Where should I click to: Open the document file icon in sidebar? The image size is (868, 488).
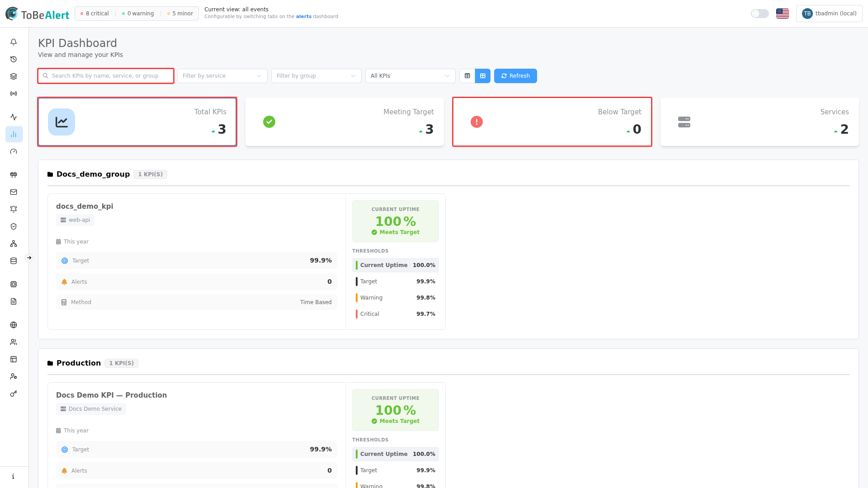click(14, 301)
